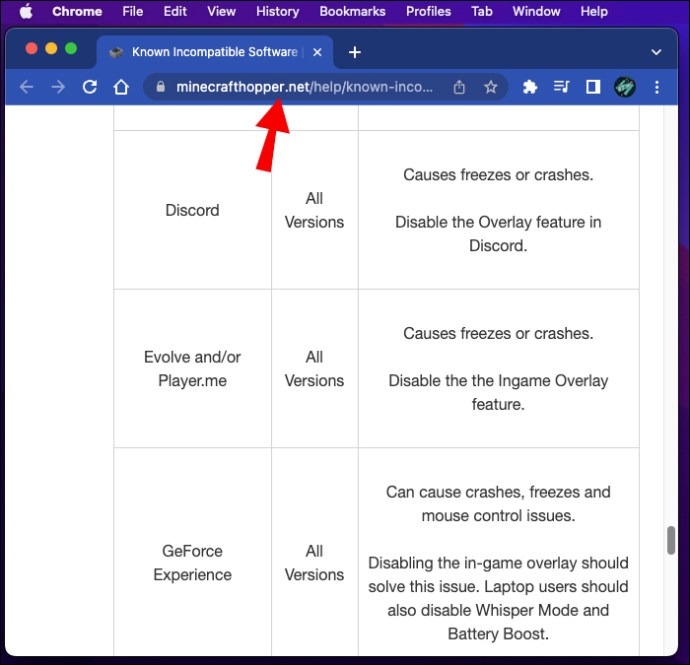The image size is (690, 665).
Task: Close the Known Incompatible Software tab
Action: point(317,52)
